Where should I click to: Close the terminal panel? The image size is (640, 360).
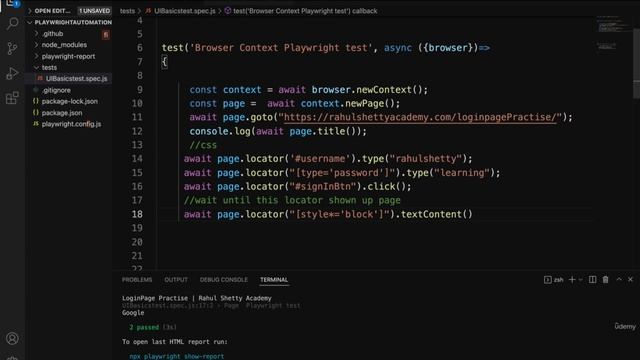tap(630, 280)
